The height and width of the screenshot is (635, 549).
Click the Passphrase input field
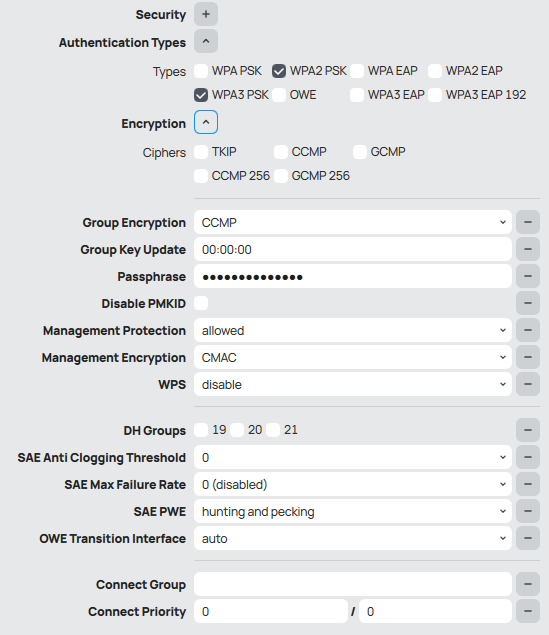(x=353, y=276)
